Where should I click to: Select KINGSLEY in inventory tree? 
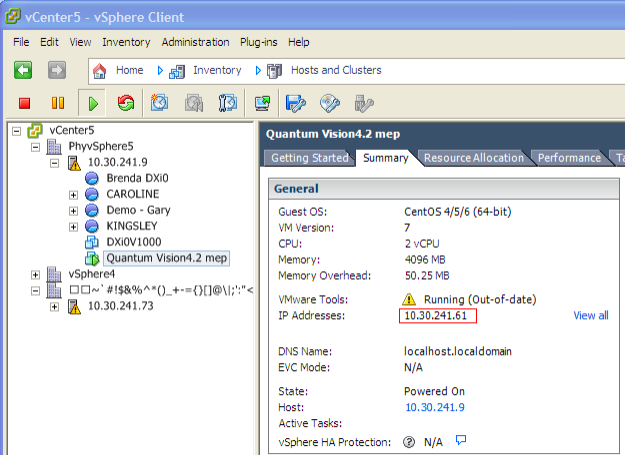tap(132, 226)
